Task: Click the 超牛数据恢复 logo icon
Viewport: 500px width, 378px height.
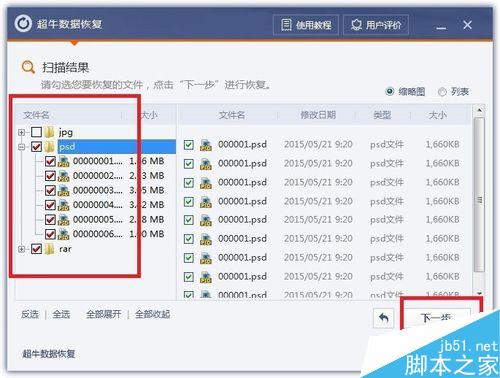Action: pyautogui.click(x=23, y=24)
